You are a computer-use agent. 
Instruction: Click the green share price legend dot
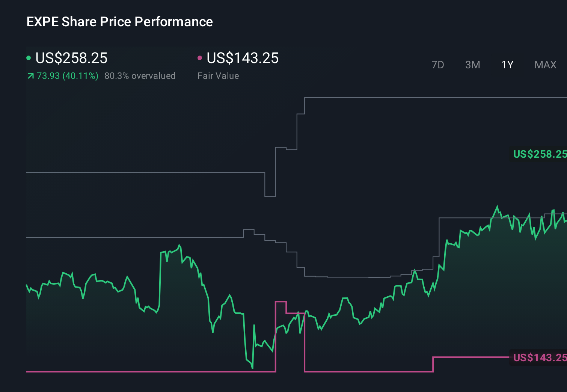click(x=29, y=58)
